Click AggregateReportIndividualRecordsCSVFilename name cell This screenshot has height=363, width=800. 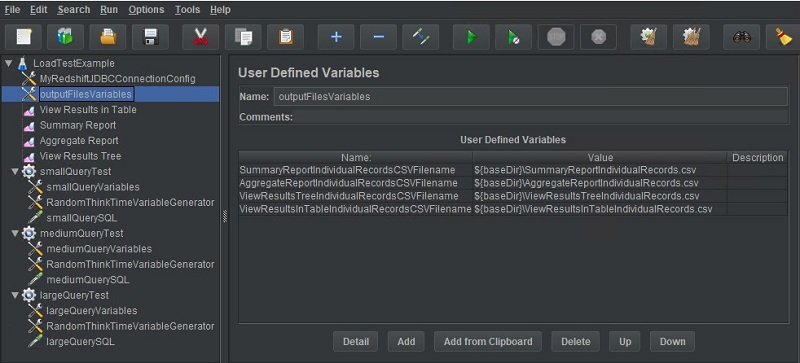(356, 183)
